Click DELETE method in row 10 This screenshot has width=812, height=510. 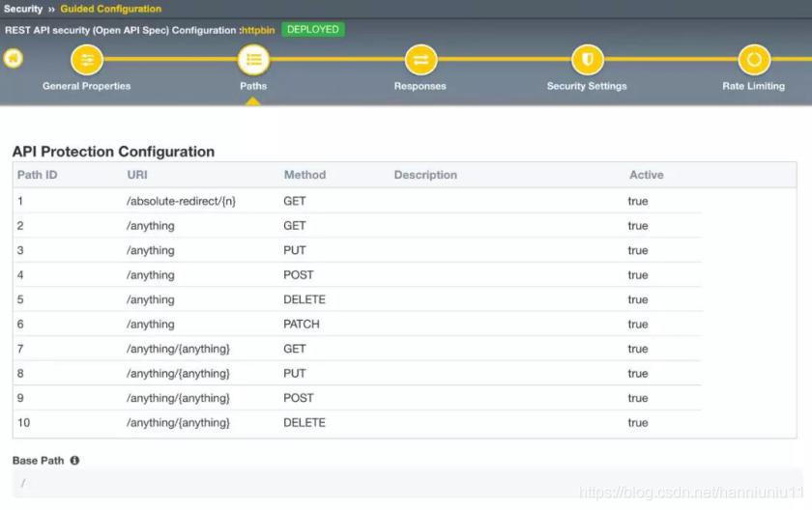pyautogui.click(x=304, y=423)
